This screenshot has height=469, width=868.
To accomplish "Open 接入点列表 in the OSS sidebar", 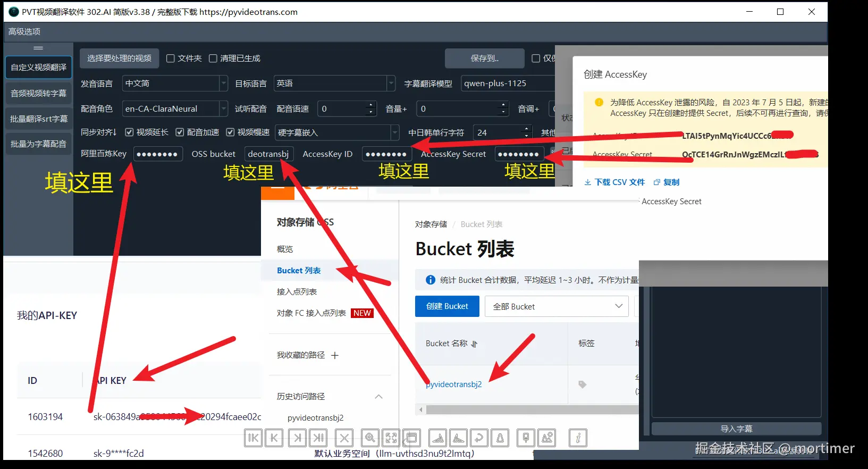I will (x=297, y=291).
